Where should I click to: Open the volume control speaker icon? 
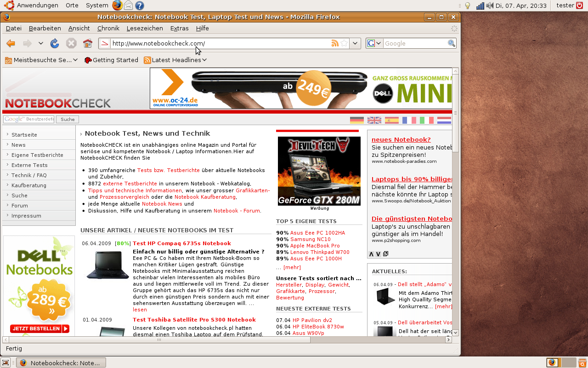(x=489, y=6)
